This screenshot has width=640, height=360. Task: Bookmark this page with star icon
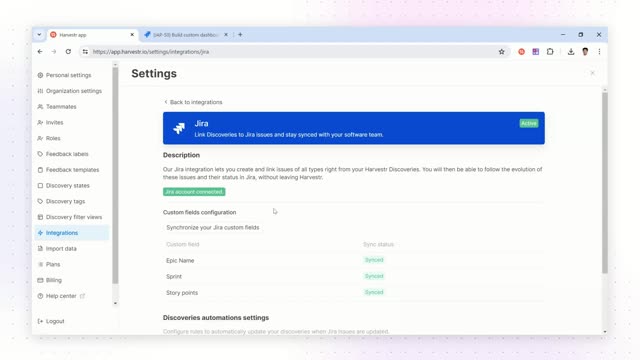click(x=502, y=52)
